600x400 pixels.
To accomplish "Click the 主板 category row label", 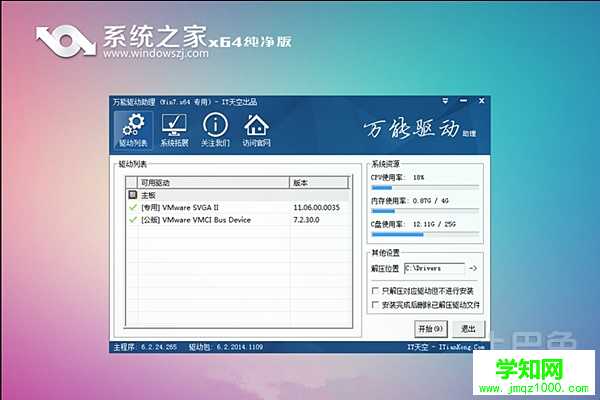I will pos(148,195).
